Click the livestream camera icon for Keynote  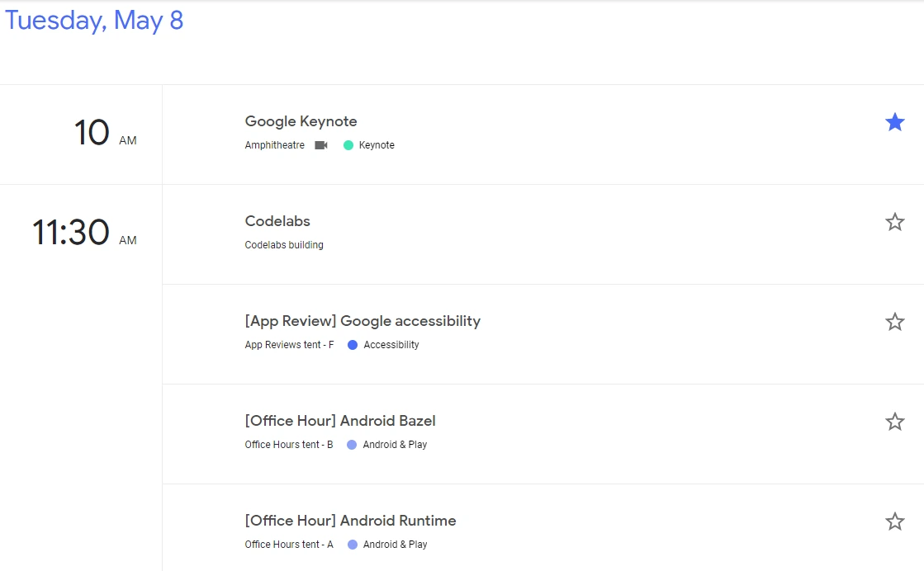tap(321, 145)
